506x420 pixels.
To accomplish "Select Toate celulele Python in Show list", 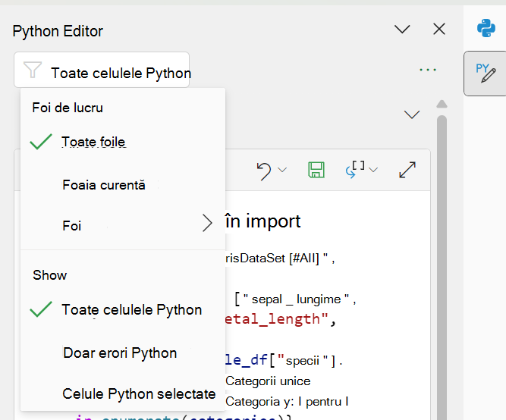I will [123, 309].
